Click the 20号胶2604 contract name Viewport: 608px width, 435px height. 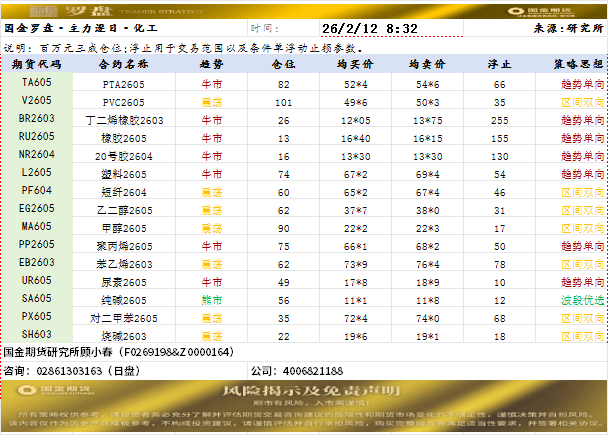pos(124,157)
